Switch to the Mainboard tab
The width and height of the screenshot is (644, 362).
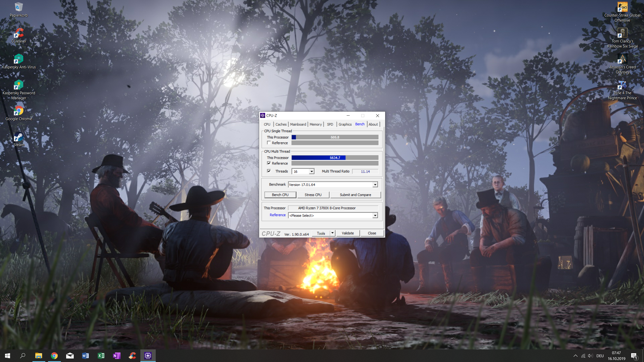click(298, 124)
